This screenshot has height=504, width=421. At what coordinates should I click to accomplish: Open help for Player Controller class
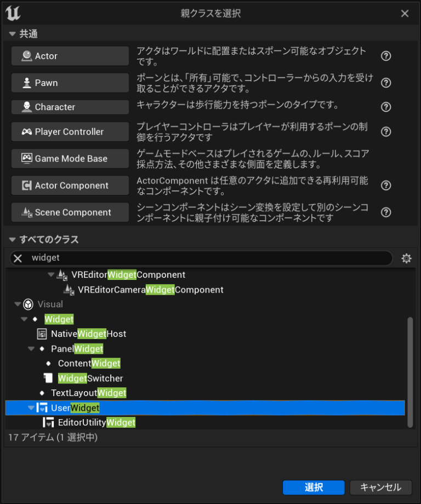coord(386,132)
